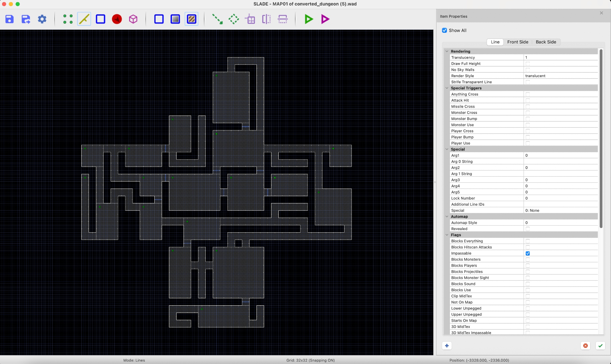Collapse the Rendering section

(x=447, y=51)
